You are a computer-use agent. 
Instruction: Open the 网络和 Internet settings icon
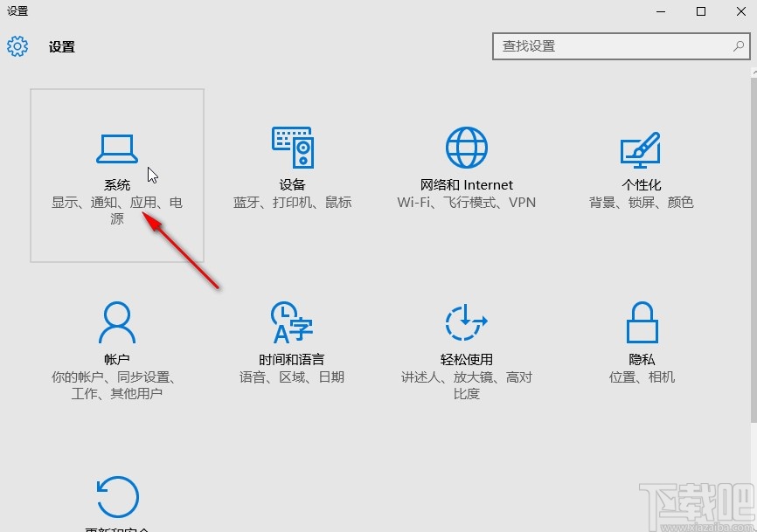pyautogui.click(x=467, y=147)
